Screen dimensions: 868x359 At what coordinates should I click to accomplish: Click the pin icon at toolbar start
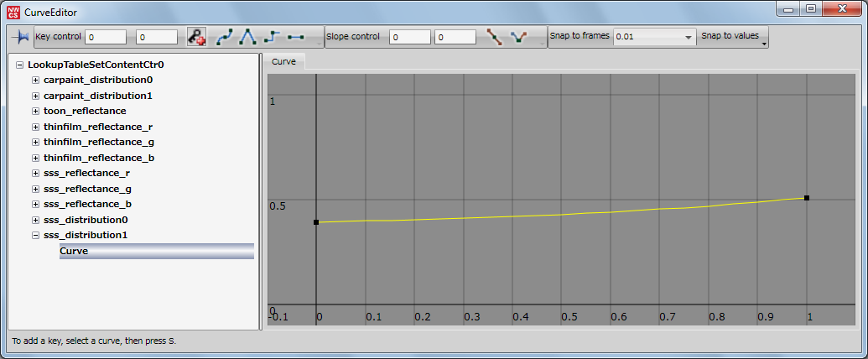20,37
